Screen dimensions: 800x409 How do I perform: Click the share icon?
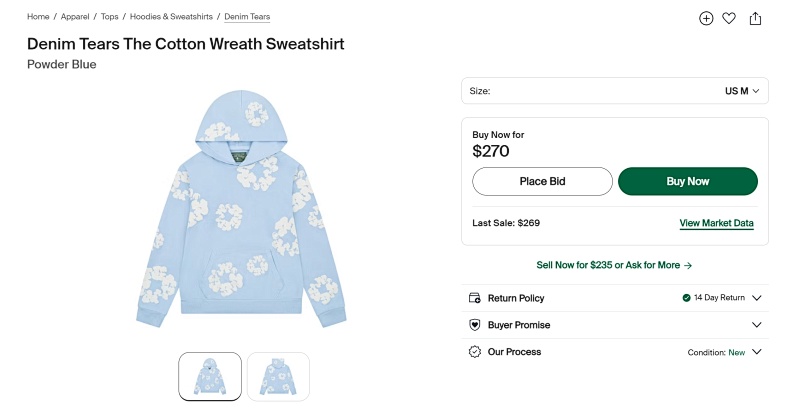755,18
